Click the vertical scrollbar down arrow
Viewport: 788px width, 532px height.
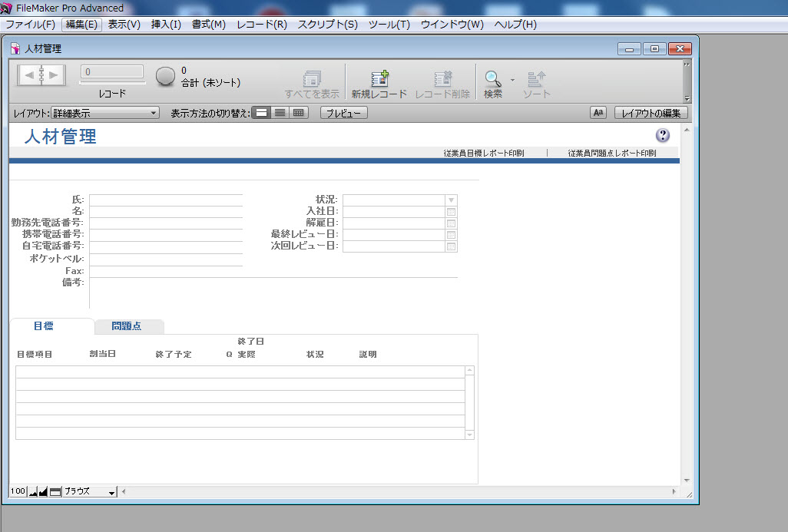687,481
